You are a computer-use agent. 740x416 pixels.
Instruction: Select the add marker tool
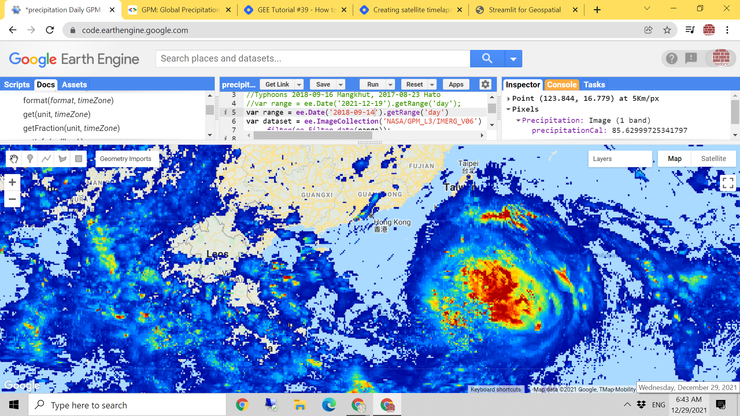(30, 159)
